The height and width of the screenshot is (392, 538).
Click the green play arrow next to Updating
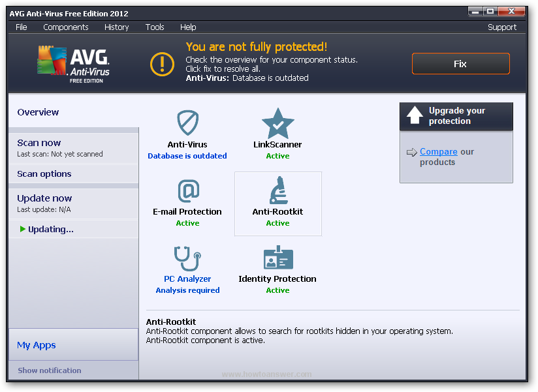click(x=23, y=229)
